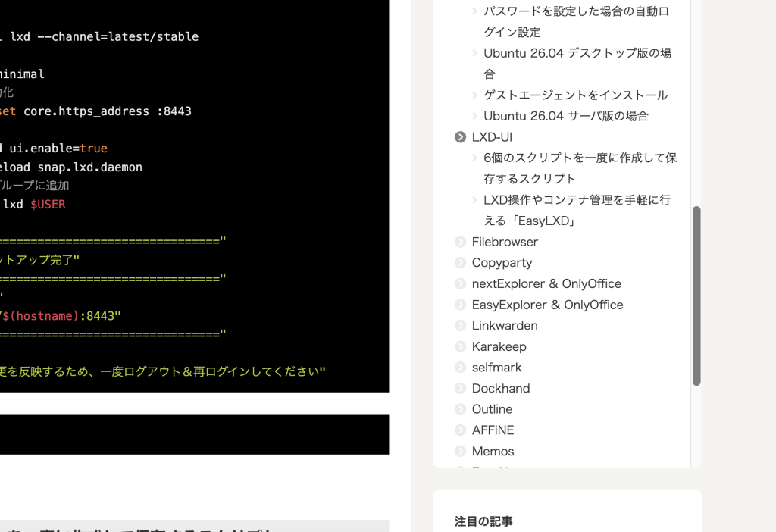Open EasyExplorer & OnlyOffice entry
The width and height of the screenshot is (776, 532).
(547, 305)
